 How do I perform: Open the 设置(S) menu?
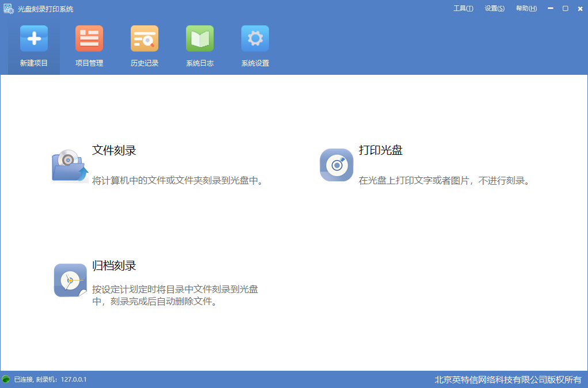(494, 8)
